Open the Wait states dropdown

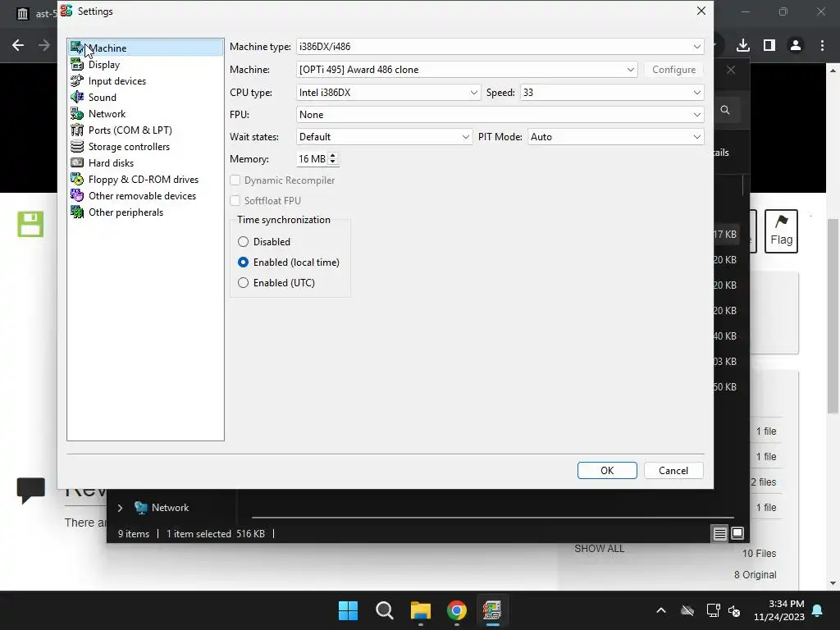(x=384, y=137)
